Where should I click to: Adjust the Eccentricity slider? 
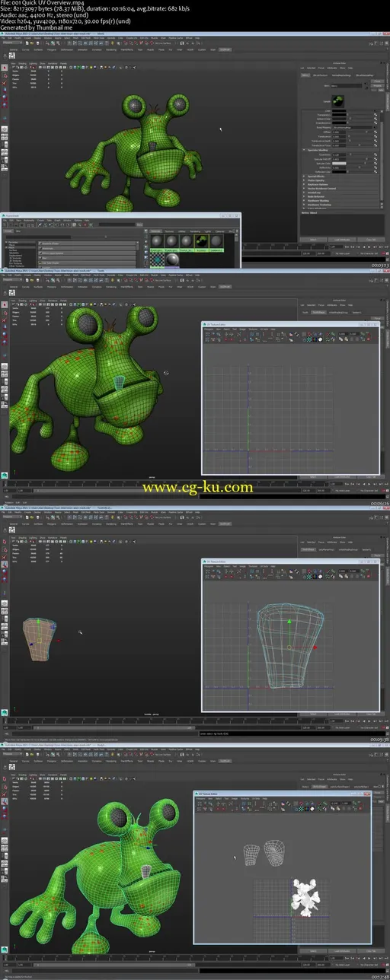tap(360, 154)
